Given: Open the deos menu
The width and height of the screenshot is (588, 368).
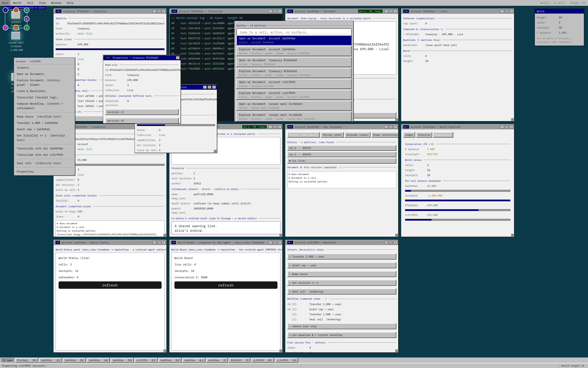Looking at the screenshot, I should pyautogui.click(x=5, y=3).
